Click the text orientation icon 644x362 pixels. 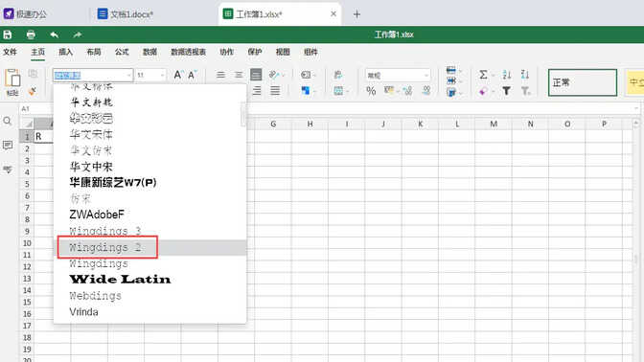click(x=273, y=75)
